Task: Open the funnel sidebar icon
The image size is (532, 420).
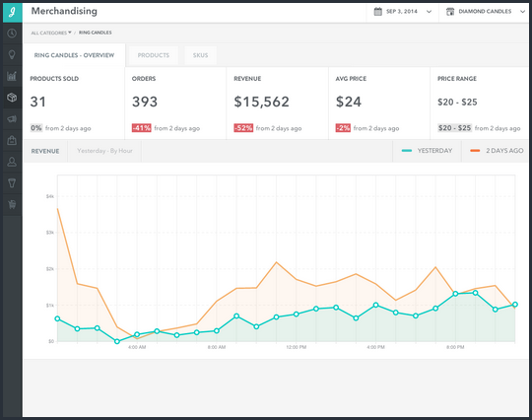Action: coord(12,183)
